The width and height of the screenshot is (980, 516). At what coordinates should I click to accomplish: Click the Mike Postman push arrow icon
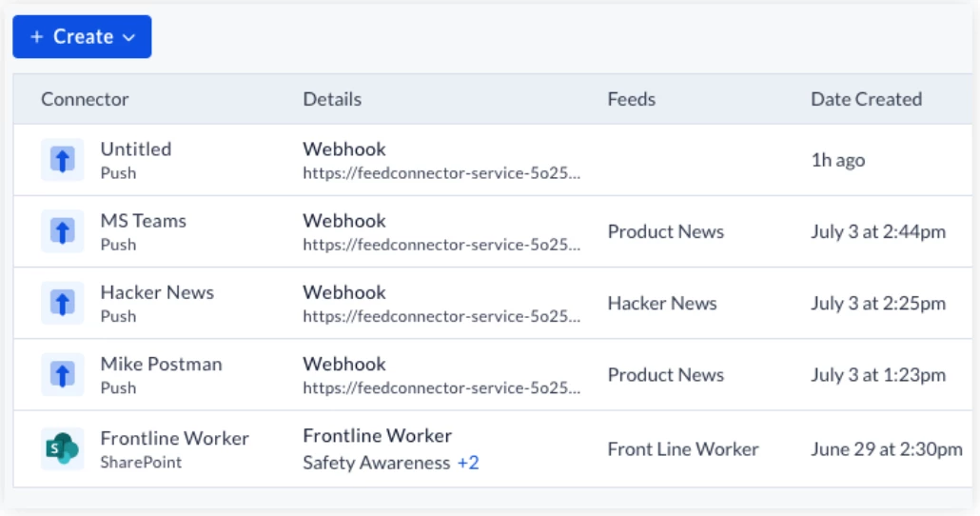pyautogui.click(x=63, y=375)
